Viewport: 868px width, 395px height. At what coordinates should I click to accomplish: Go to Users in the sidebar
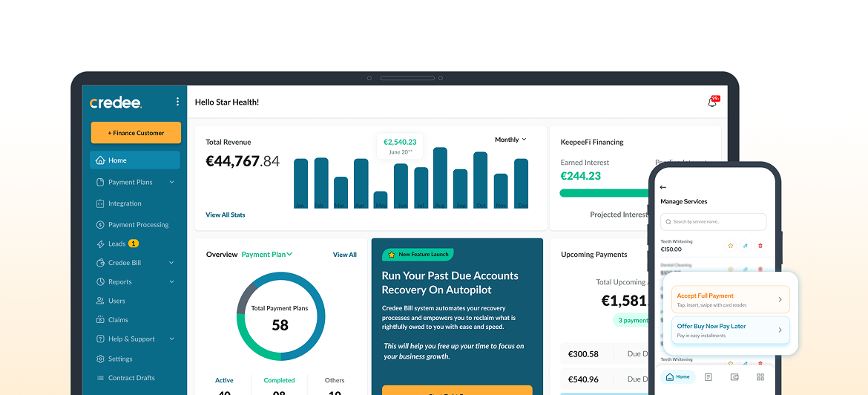coord(116,301)
